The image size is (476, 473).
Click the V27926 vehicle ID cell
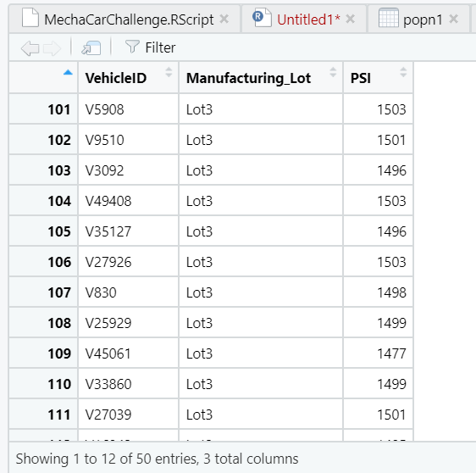pyautogui.click(x=128, y=262)
